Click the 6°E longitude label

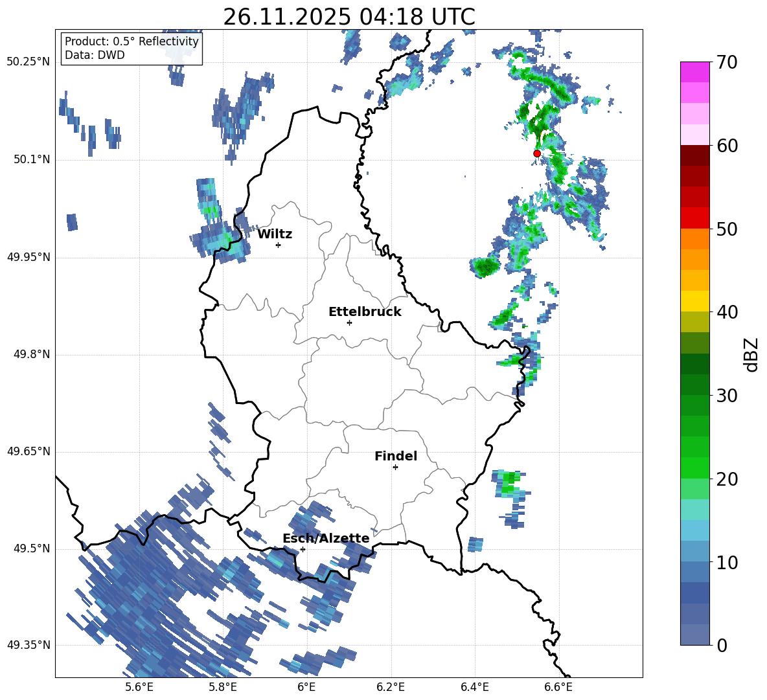coord(306,688)
